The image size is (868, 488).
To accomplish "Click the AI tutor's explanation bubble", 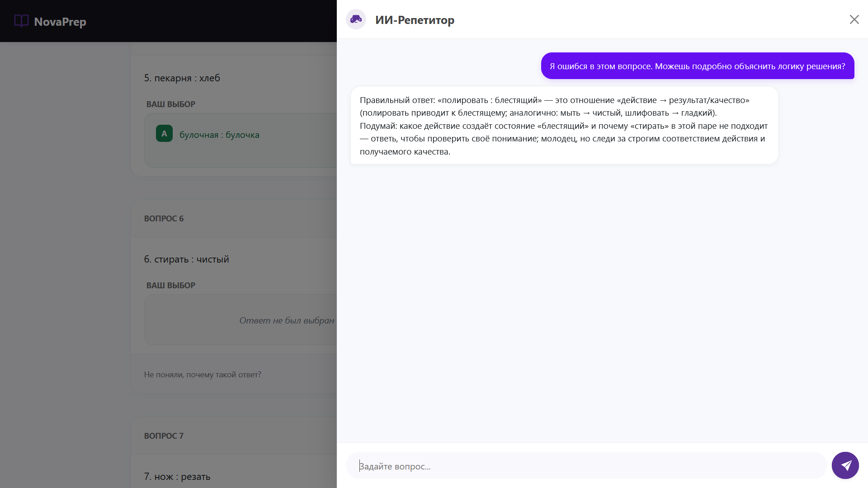I will pyautogui.click(x=563, y=125).
